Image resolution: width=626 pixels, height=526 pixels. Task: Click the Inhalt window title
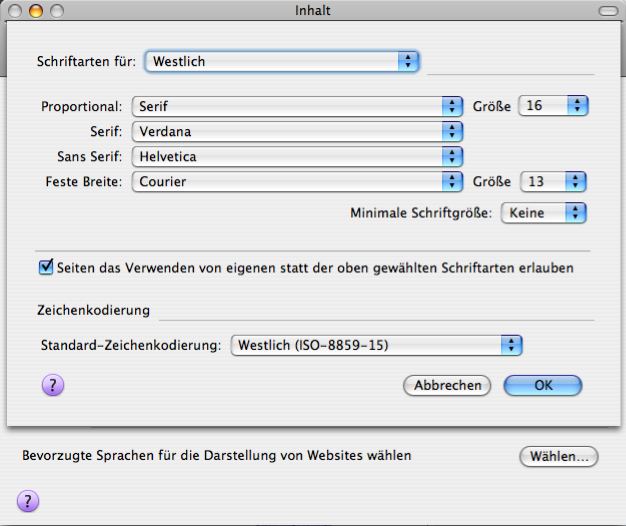(313, 10)
